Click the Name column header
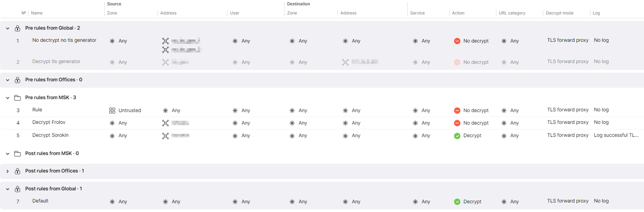The width and height of the screenshot is (644, 212). [37, 13]
